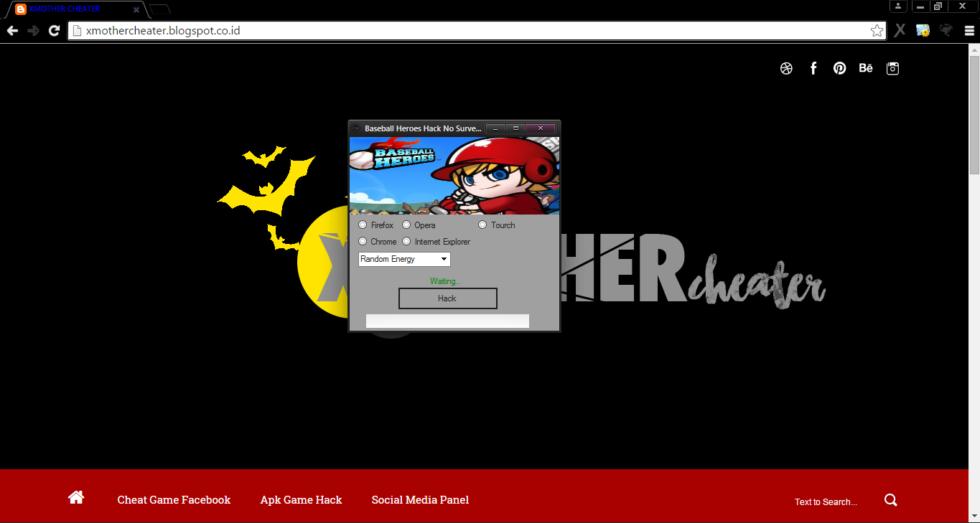Open the X extension icon

pyautogui.click(x=900, y=31)
